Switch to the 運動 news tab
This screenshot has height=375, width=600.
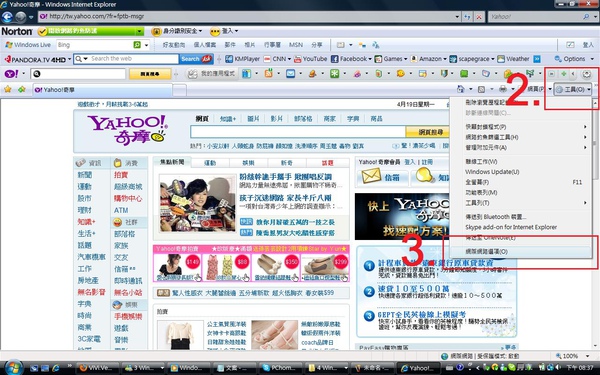pyautogui.click(x=210, y=163)
